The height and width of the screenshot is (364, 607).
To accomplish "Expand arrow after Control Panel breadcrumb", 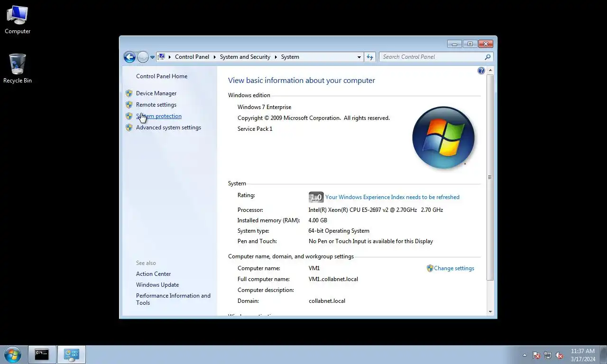I will click(x=214, y=57).
